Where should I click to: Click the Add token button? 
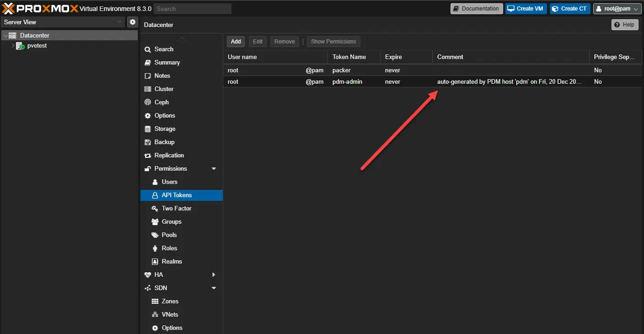(236, 41)
